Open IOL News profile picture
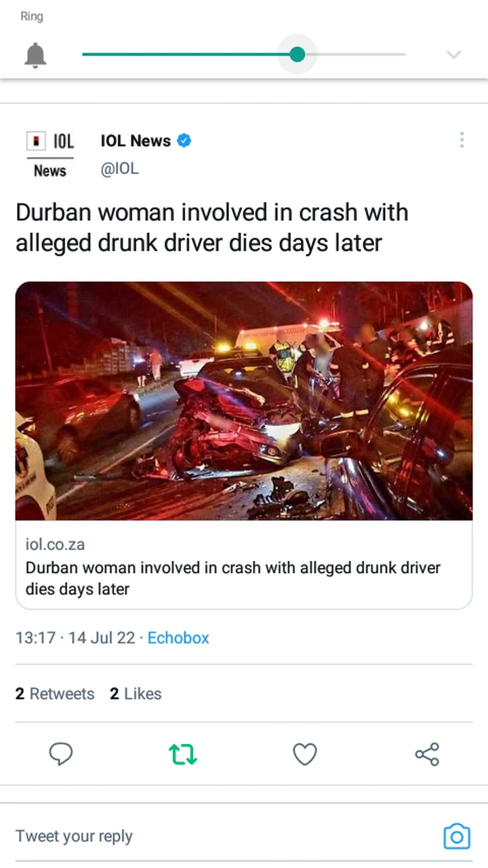This screenshot has width=488, height=868. pyautogui.click(x=50, y=155)
